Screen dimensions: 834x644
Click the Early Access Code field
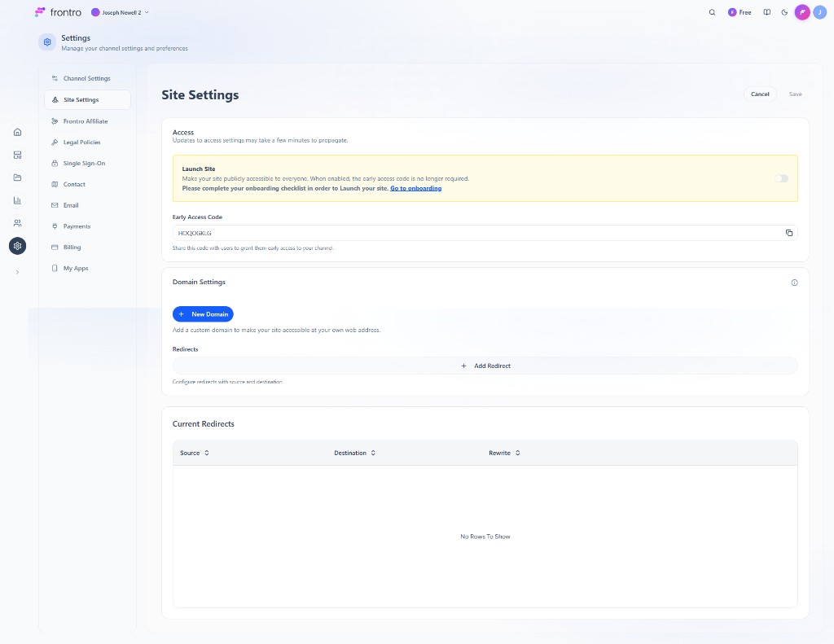click(472, 233)
